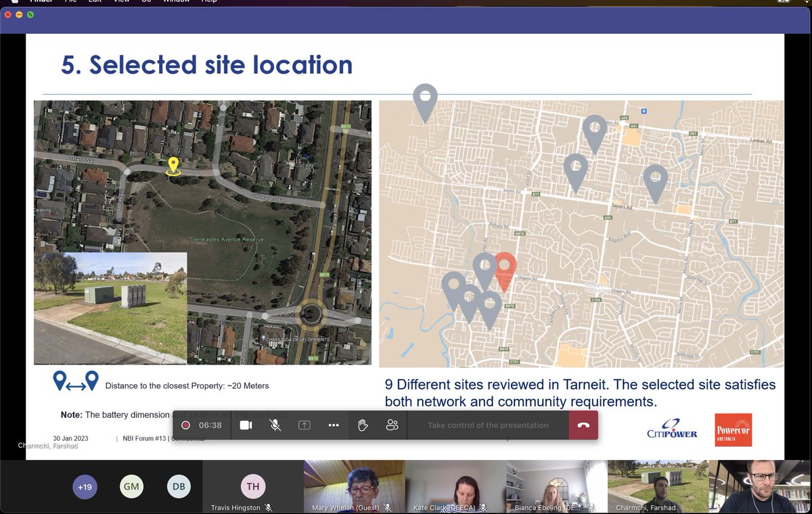Open the +19 overflow participants bubble
This screenshot has height=514, width=812.
tap(85, 487)
